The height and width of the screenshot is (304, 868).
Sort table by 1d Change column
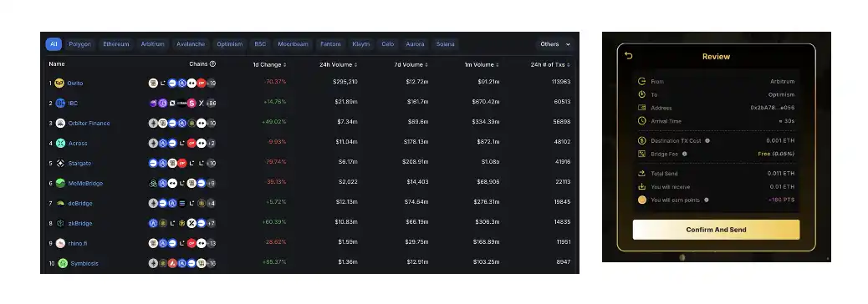pyautogui.click(x=269, y=64)
